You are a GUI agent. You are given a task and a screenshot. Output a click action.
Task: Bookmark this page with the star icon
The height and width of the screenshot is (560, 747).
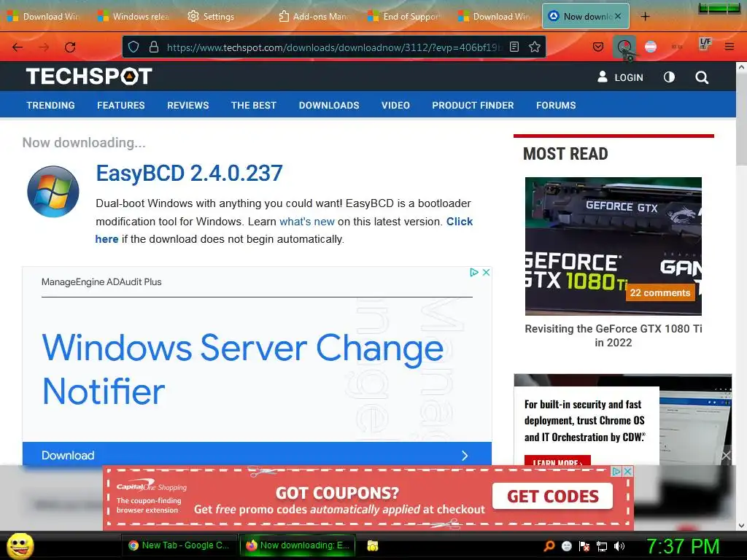tap(535, 47)
